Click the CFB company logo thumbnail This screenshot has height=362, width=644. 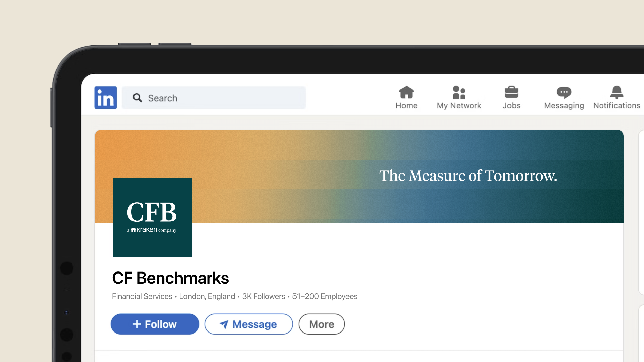pyautogui.click(x=153, y=217)
